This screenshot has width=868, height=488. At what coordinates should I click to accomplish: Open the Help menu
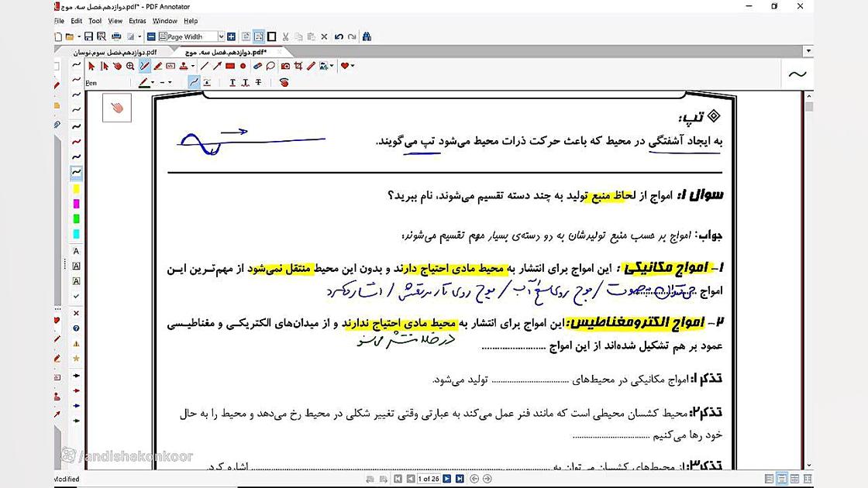click(x=191, y=21)
